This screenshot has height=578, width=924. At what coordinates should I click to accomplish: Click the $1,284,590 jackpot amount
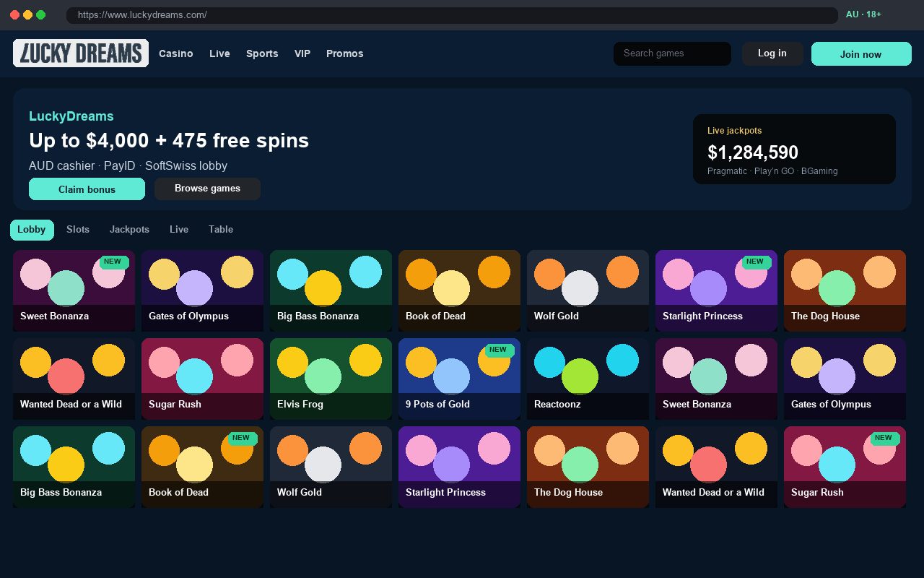[753, 152]
